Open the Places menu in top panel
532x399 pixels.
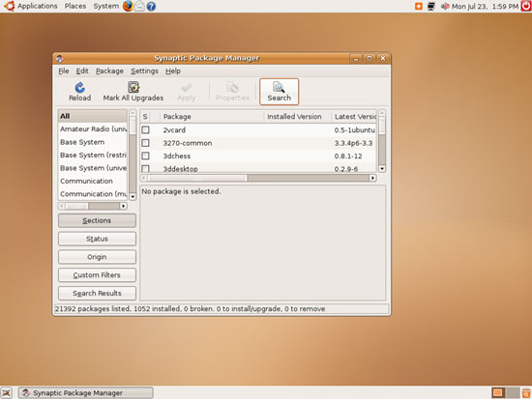[75, 6]
